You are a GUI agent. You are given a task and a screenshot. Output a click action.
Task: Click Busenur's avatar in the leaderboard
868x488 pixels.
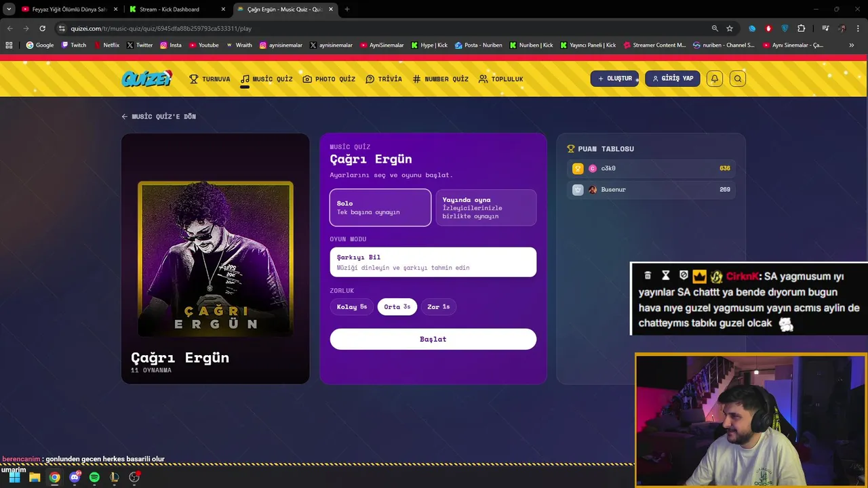pyautogui.click(x=593, y=190)
